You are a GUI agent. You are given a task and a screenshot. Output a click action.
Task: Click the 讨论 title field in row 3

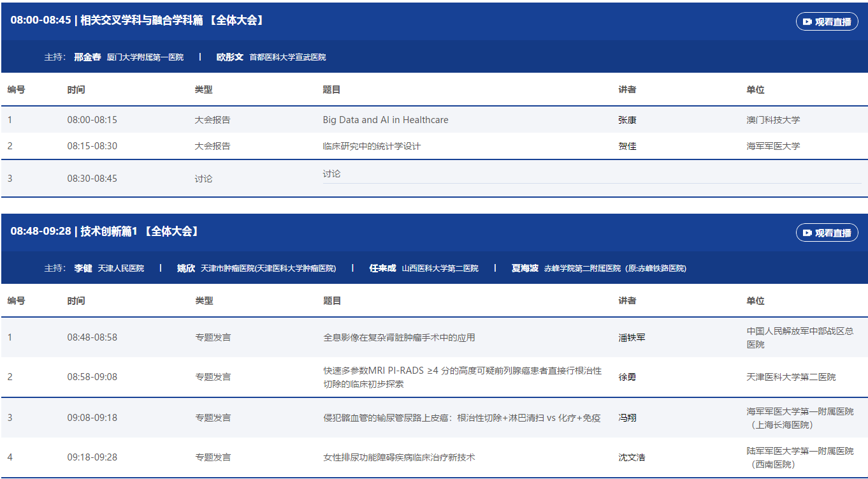(x=331, y=174)
